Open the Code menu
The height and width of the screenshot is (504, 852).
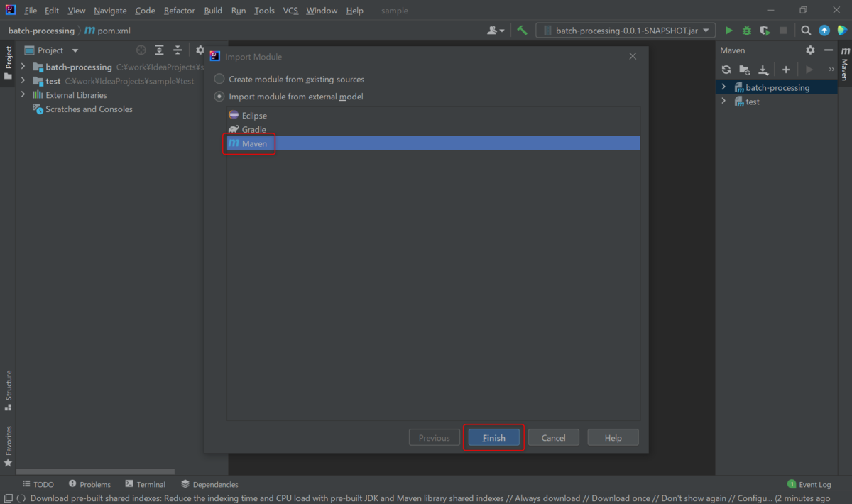click(x=145, y=11)
